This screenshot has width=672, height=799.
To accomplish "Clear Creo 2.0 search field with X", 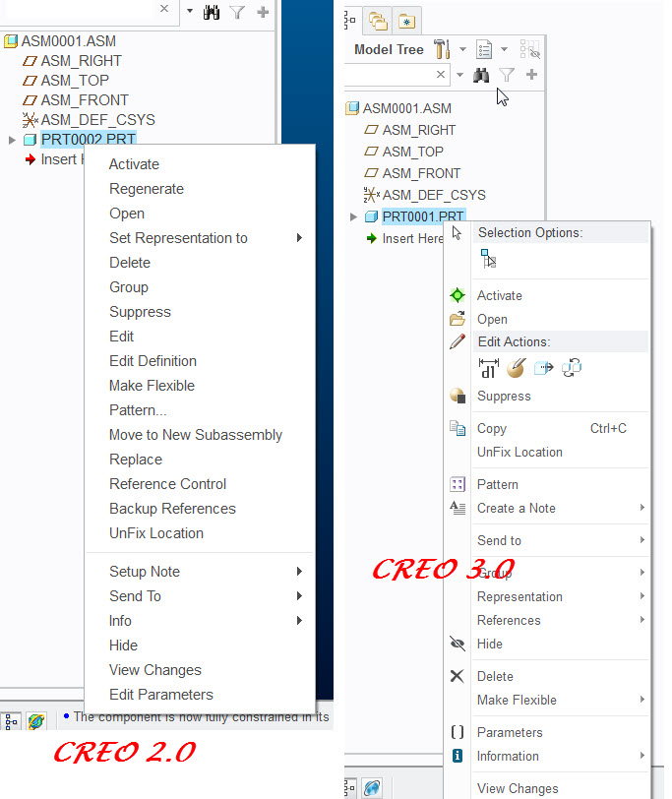I will 164,9.
